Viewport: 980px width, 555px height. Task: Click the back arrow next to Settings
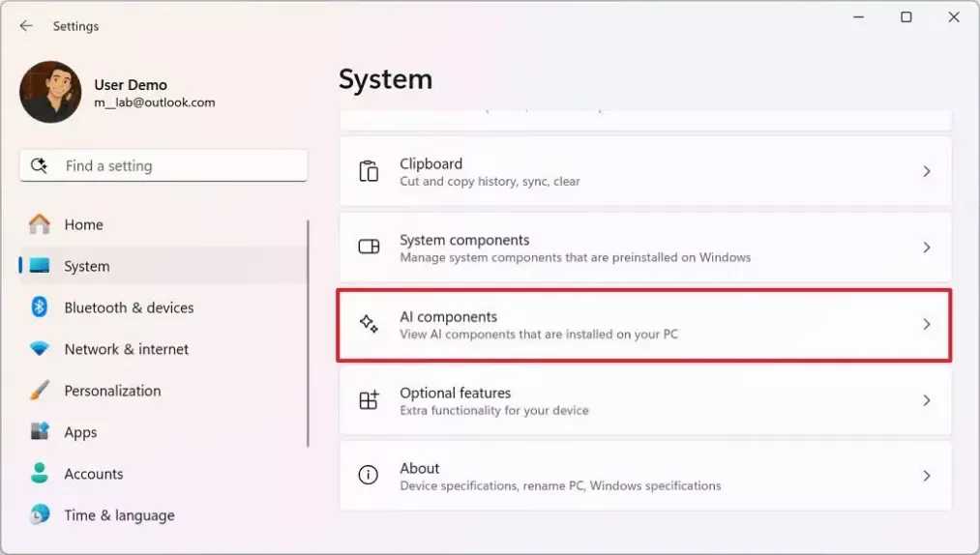pyautogui.click(x=25, y=26)
